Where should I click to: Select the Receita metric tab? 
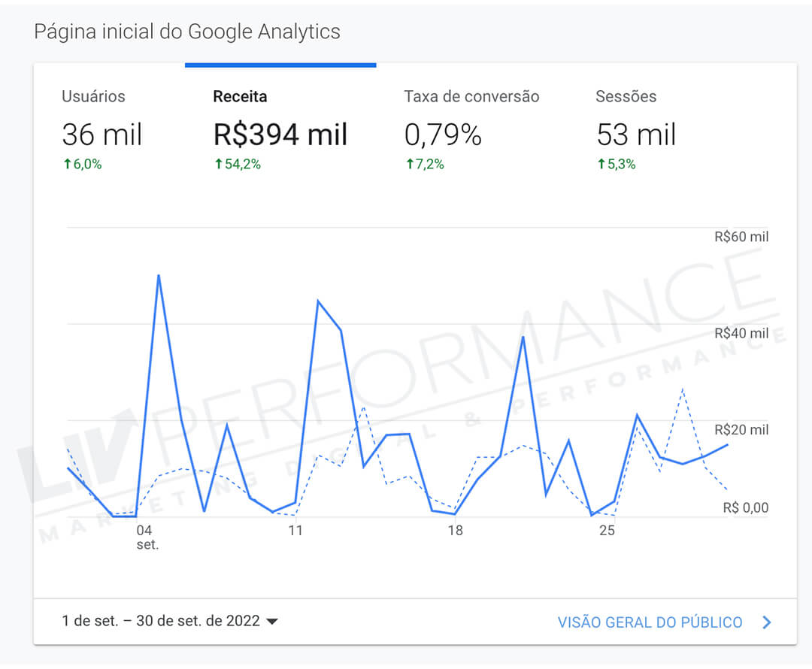240,96
